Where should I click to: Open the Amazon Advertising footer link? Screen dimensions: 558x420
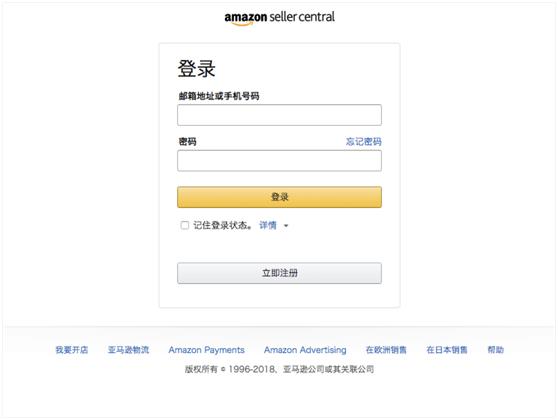(x=305, y=350)
